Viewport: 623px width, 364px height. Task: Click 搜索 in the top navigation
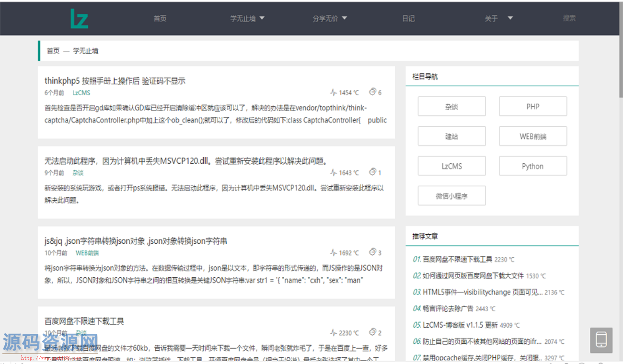pyautogui.click(x=569, y=18)
